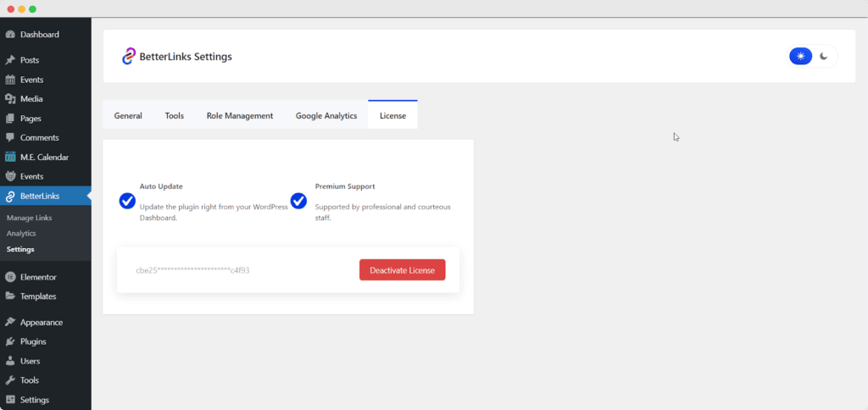Select the License tab
The height and width of the screenshot is (410, 868).
coord(392,116)
